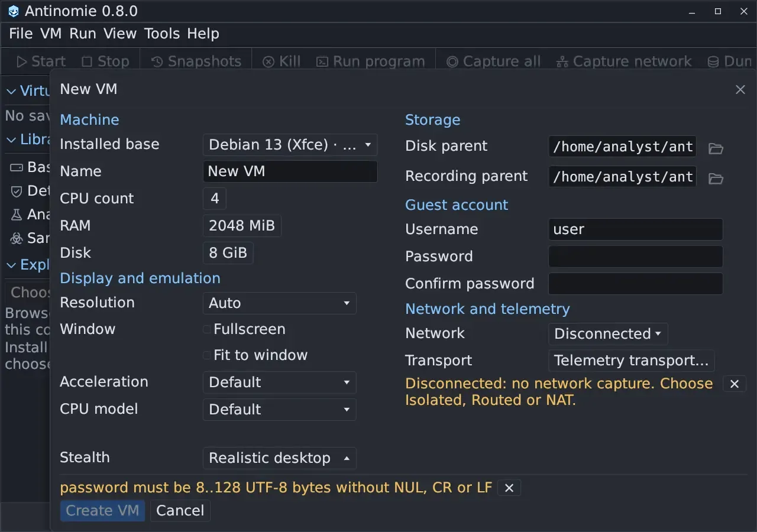Viewport: 757px width, 532px height.
Task: Click the Disk 8 GiB field
Action: coord(228,254)
